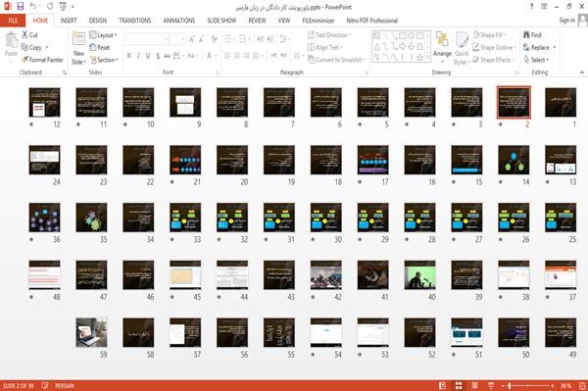
Task: Open the Layout dropdown
Action: point(103,35)
